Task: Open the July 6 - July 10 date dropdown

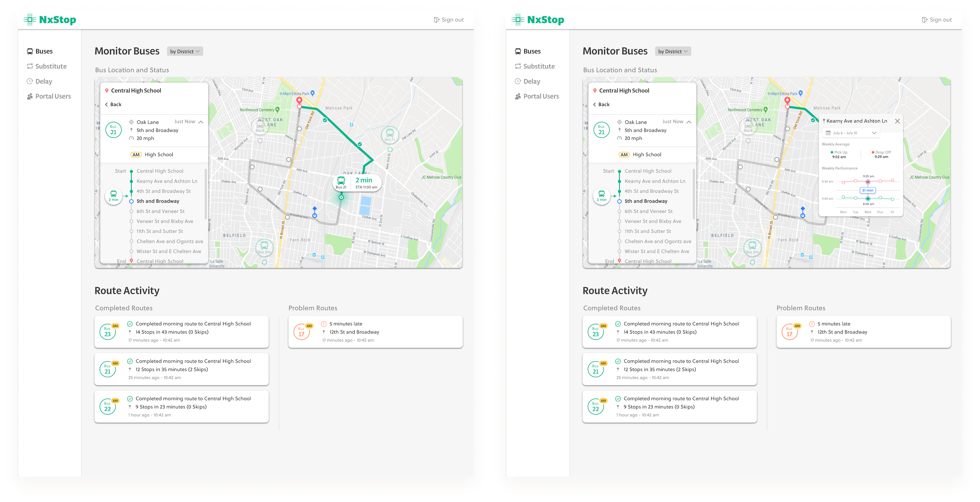Action: point(851,133)
